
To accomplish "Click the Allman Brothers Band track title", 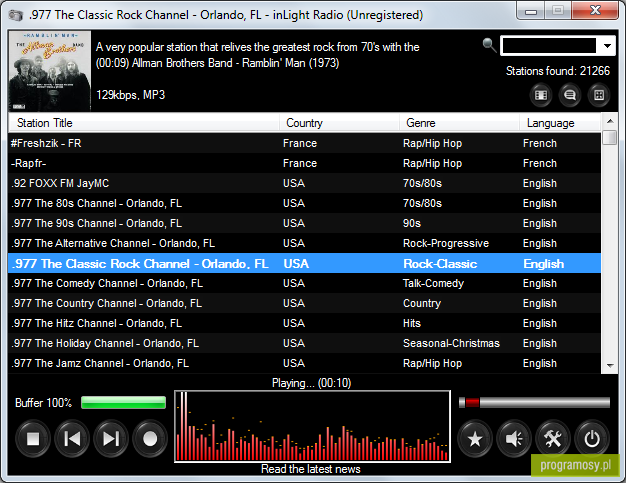I will point(218,63).
